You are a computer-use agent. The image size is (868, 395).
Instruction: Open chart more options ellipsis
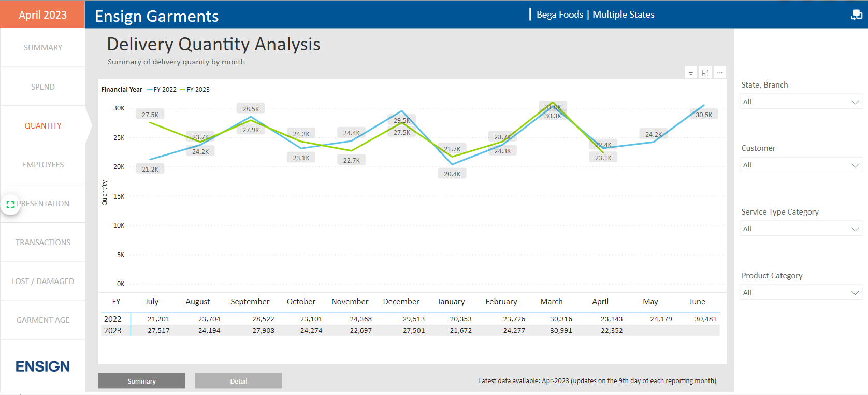click(720, 73)
